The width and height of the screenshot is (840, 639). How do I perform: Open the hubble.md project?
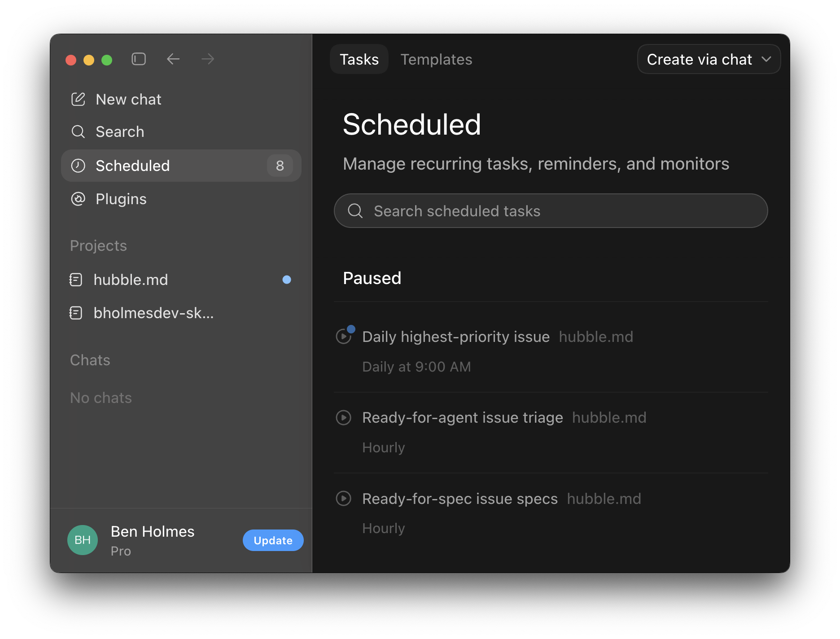pos(181,280)
